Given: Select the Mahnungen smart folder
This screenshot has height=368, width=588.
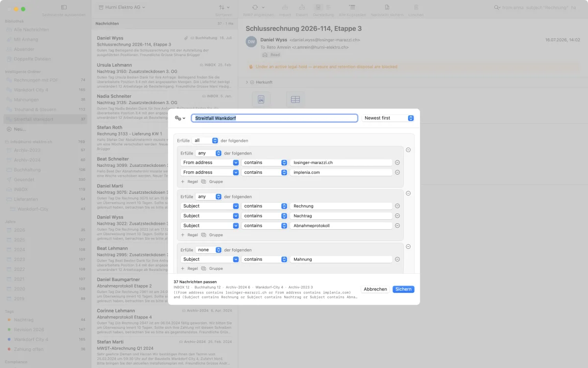Looking at the screenshot, I should click(x=46, y=100).
